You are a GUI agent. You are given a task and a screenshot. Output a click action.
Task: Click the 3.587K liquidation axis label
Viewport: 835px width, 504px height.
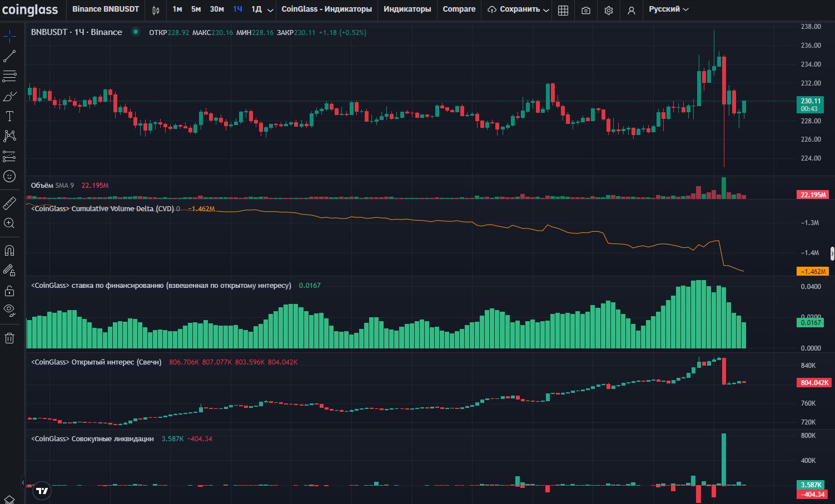(x=812, y=485)
